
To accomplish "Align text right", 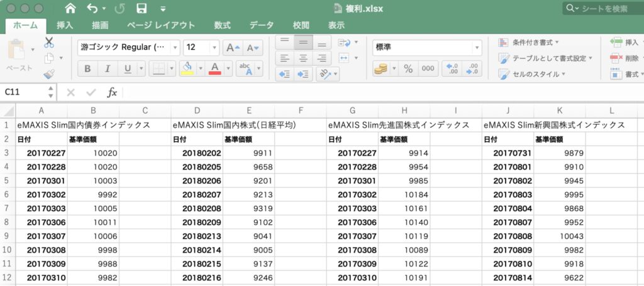I will coord(323,58).
